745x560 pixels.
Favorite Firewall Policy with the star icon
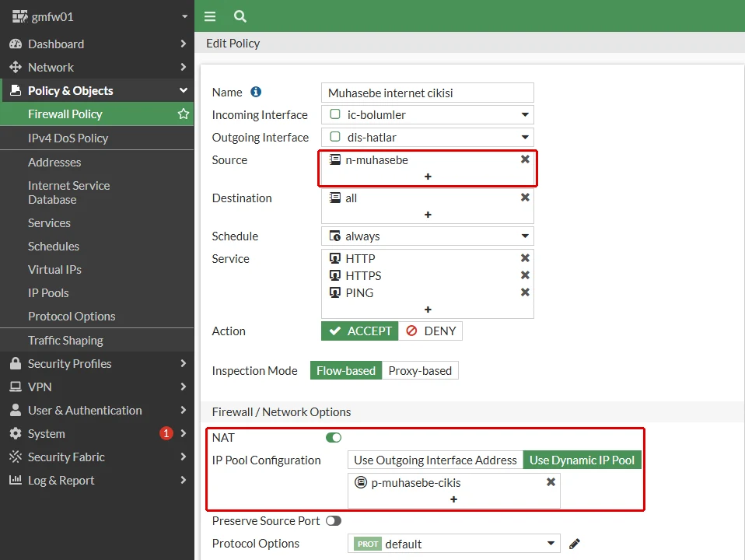pyautogui.click(x=184, y=114)
